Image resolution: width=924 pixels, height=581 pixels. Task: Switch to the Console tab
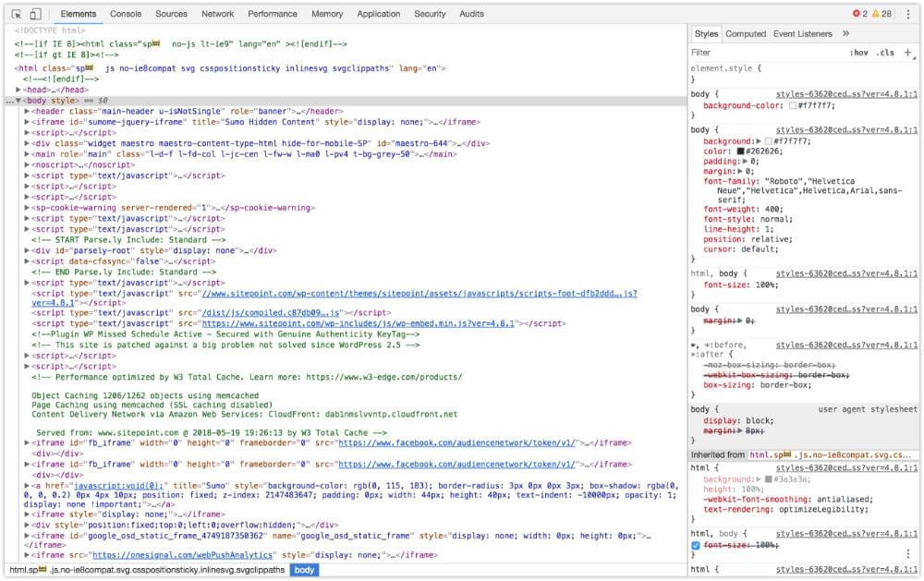(126, 14)
